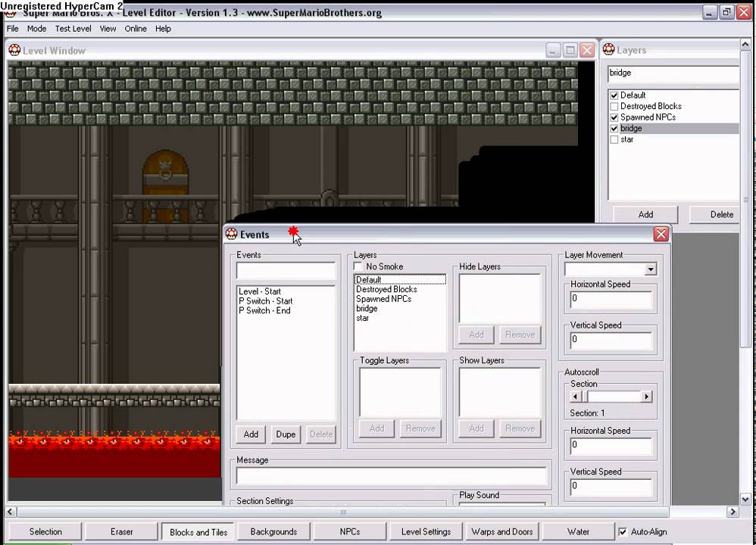
Task: Select the P Switch - End event
Action: coord(264,311)
